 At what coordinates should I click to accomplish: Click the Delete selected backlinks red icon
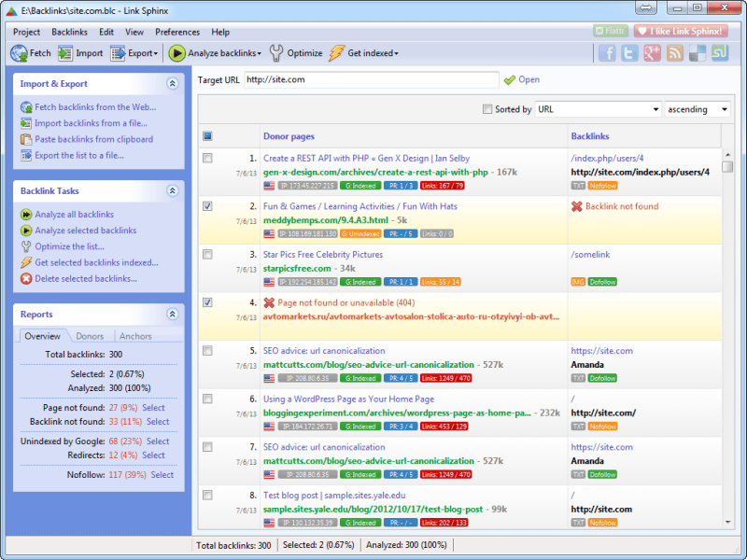pyautogui.click(x=26, y=279)
